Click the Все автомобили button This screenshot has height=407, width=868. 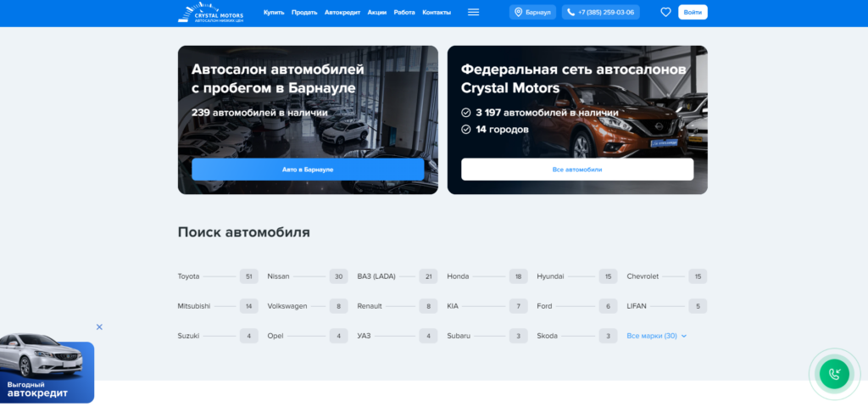[576, 170]
